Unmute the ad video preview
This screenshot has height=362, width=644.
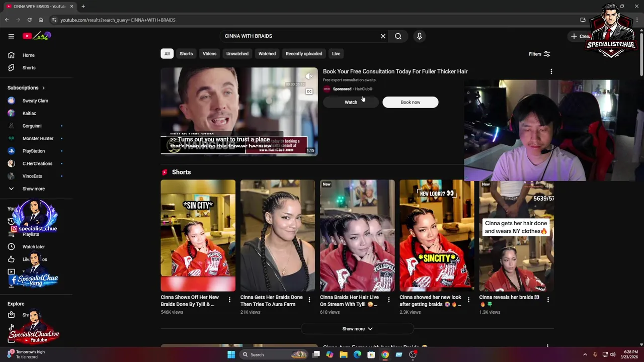(309, 76)
